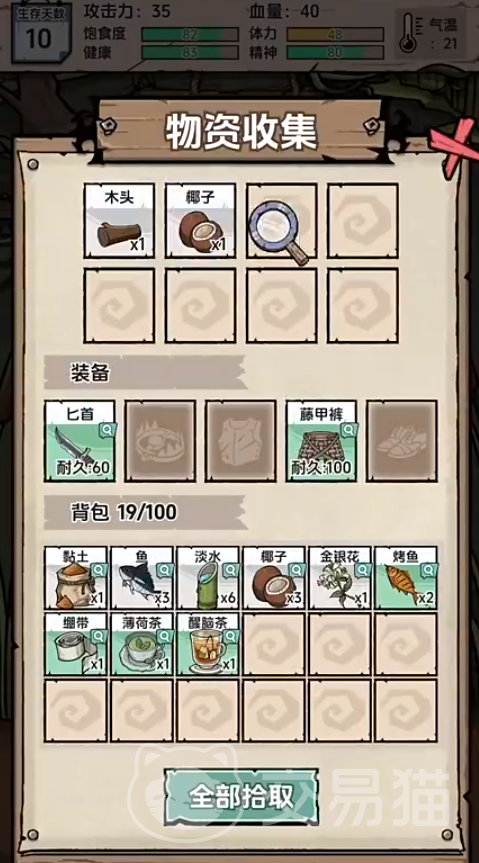Viewport: 479px width, 863px height.
Task: Tap the magnifying glass search slot
Action: (x=281, y=221)
